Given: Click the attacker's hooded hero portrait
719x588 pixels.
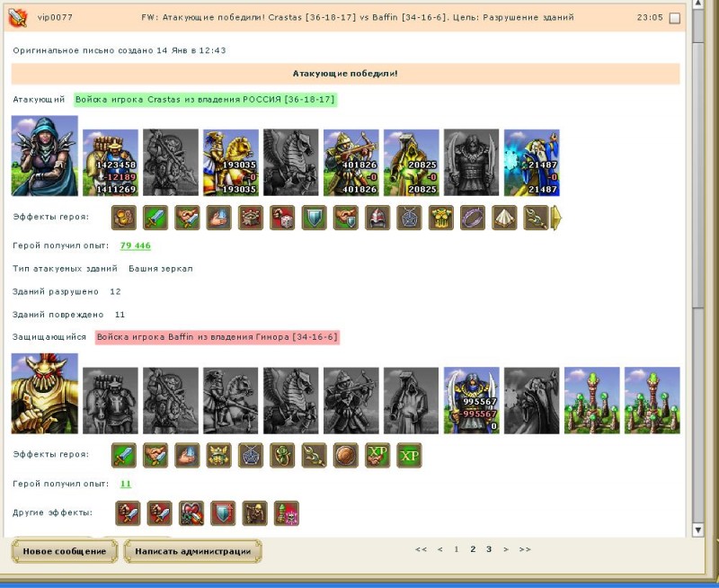Looking at the screenshot, I should coord(44,156).
